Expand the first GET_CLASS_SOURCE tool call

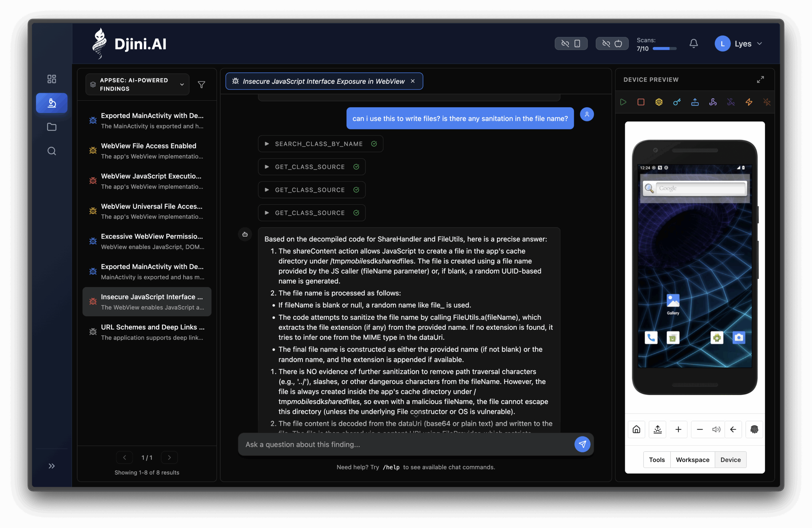click(311, 167)
